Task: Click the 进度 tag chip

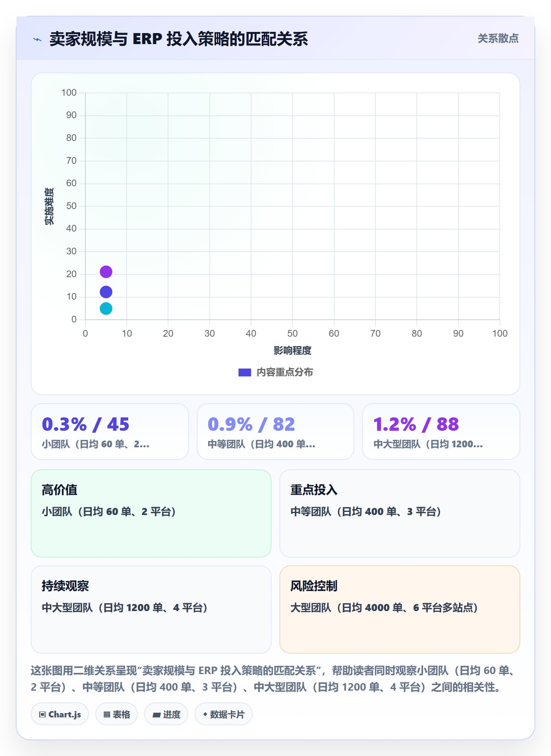Action: 166,714
